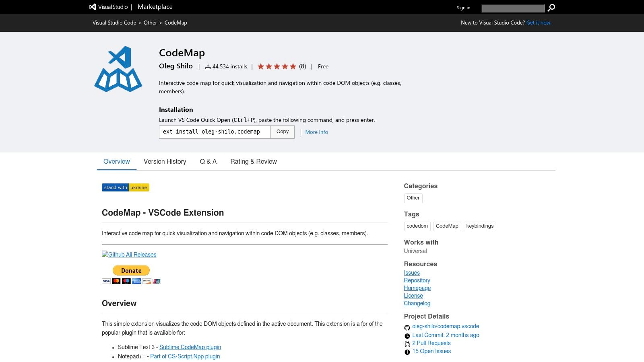This screenshot has width=644, height=362.
Task: Open 15 Open Issues link
Action: point(431,351)
